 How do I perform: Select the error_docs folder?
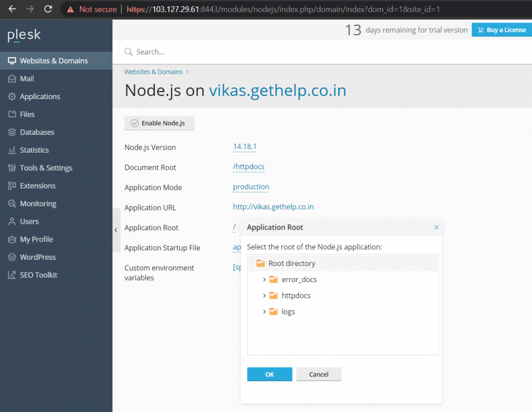tap(299, 280)
